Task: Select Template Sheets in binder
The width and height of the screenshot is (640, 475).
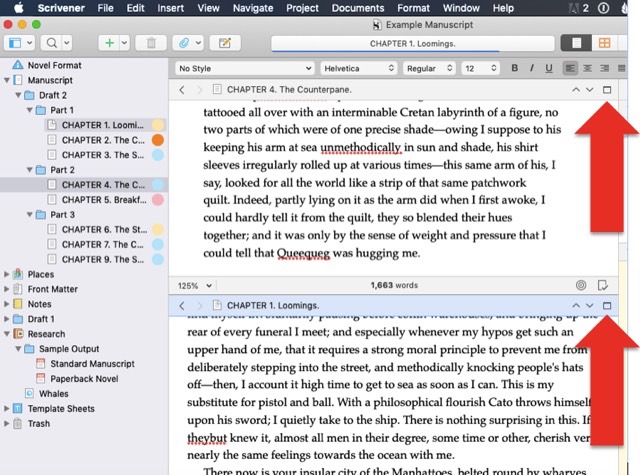Action: click(x=61, y=408)
